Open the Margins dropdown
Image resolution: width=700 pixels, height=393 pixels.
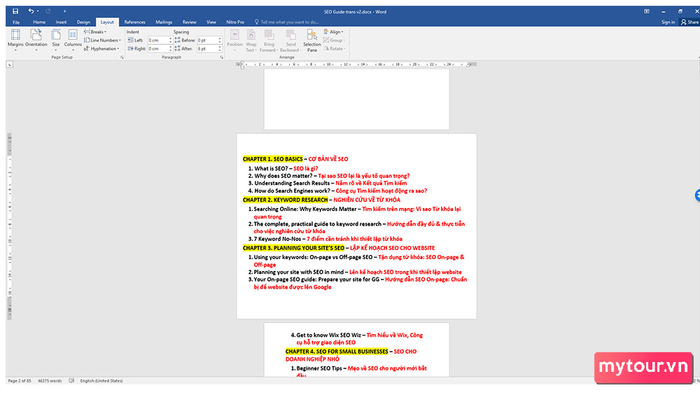pyautogui.click(x=15, y=39)
